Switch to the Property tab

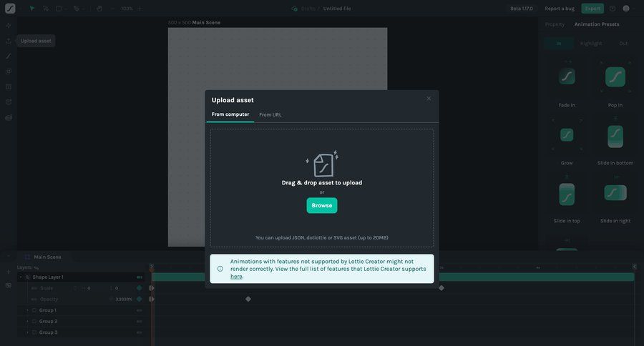pos(555,24)
